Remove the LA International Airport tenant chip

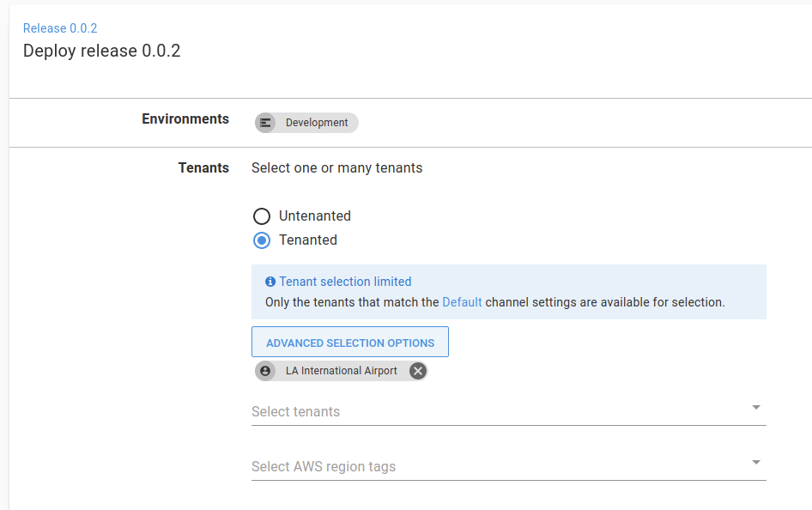click(x=417, y=371)
